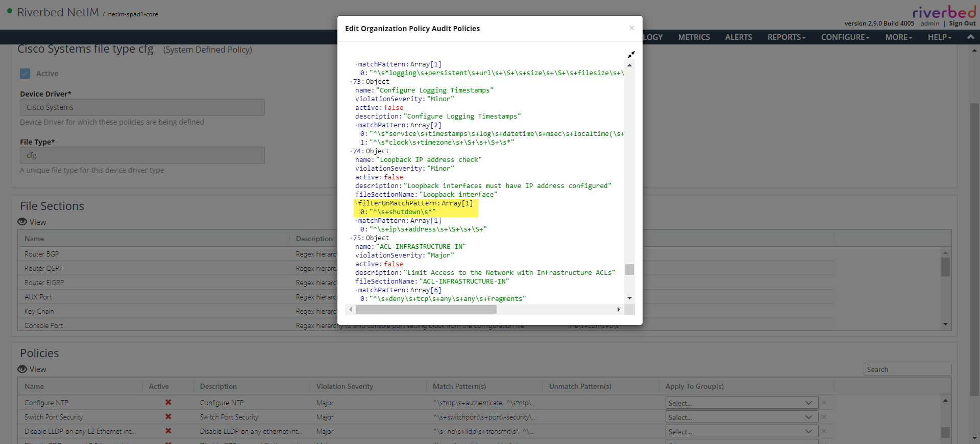Collapse the header with the top-right chevron
Screen dimensions: 980x444
click(970, 37)
